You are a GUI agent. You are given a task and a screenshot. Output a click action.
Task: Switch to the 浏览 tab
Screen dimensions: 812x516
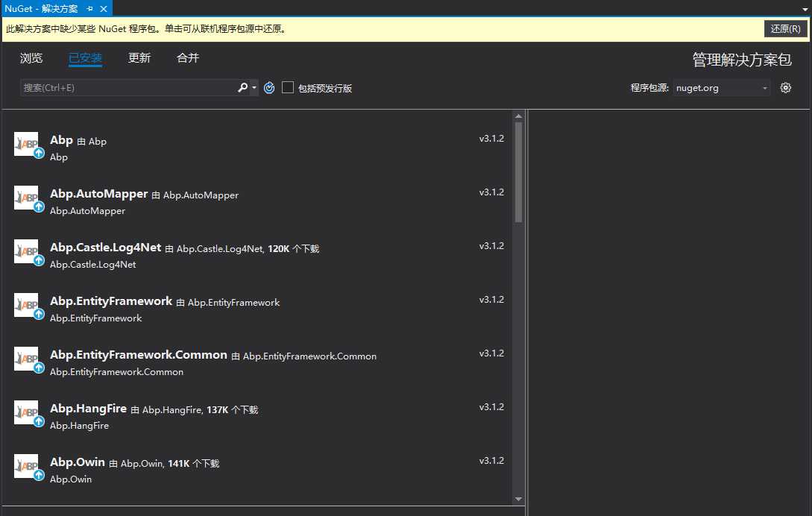point(31,58)
